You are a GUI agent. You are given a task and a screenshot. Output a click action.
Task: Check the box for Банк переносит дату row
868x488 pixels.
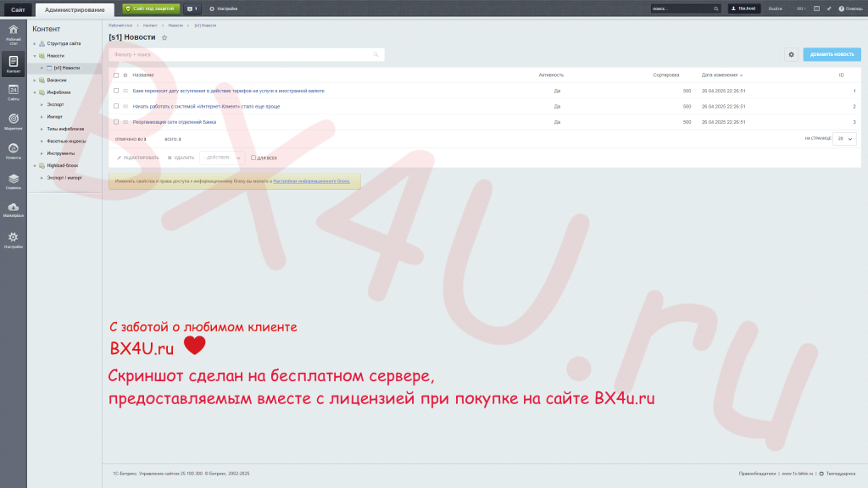point(116,91)
